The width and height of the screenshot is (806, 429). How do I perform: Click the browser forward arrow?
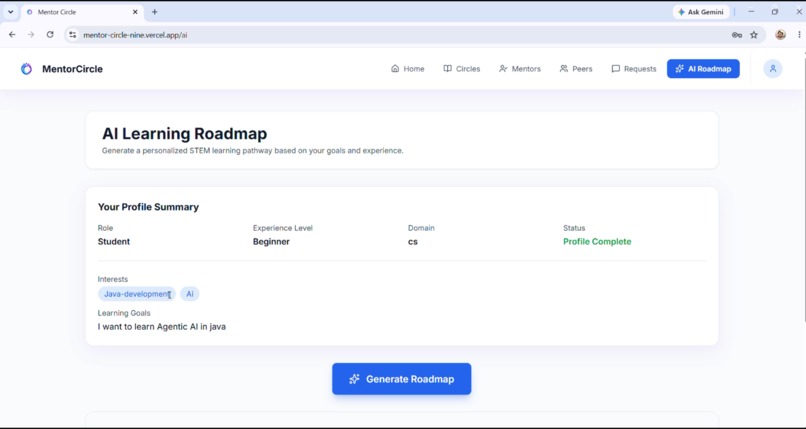pyautogui.click(x=31, y=34)
